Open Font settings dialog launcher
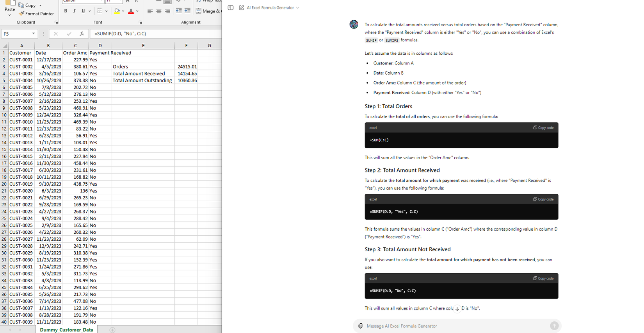 tap(140, 22)
